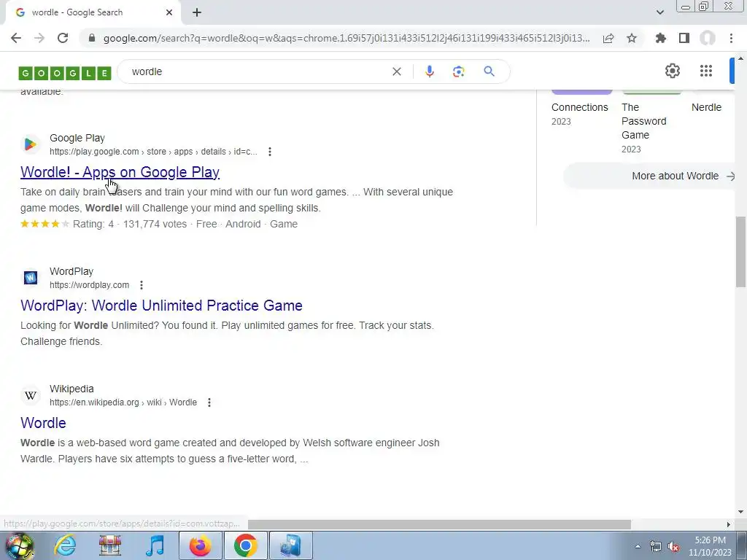
Task: Open the Google apps grid
Action: click(x=706, y=71)
